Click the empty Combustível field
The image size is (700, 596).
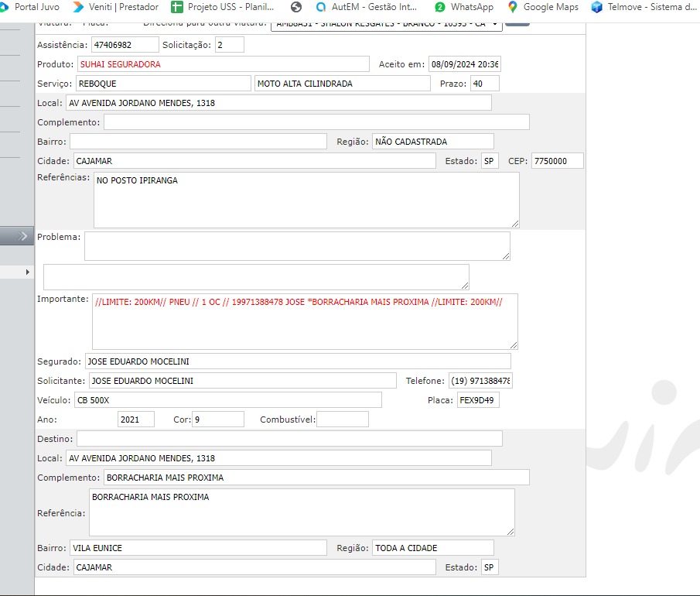pyautogui.click(x=343, y=420)
